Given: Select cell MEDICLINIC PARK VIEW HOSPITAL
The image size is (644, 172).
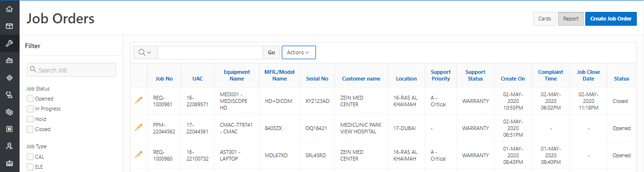Looking at the screenshot, I should point(362,128).
